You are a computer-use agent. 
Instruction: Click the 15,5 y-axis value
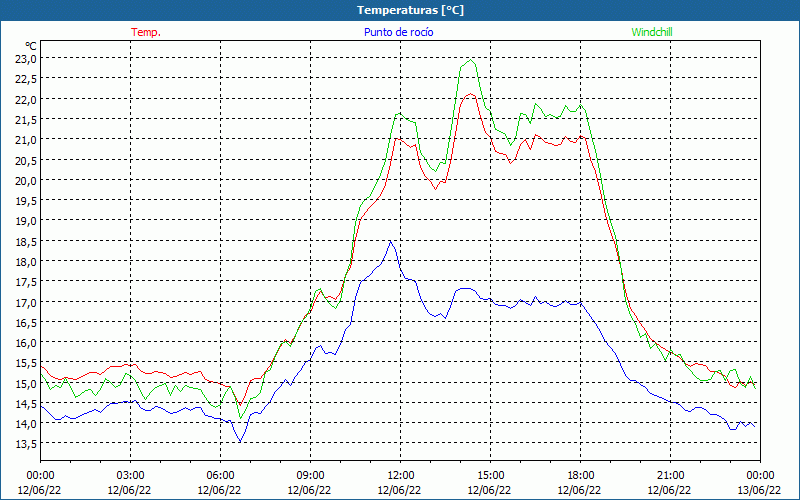pos(26,363)
